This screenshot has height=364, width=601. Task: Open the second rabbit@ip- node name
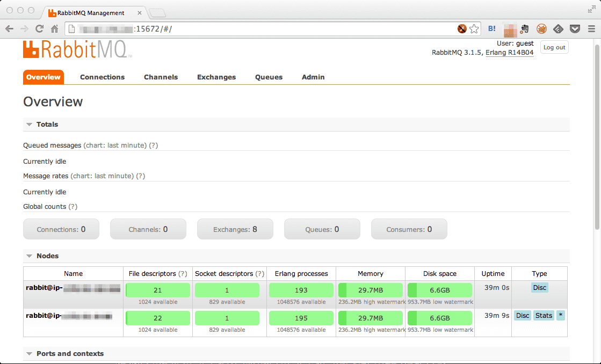[x=69, y=316]
